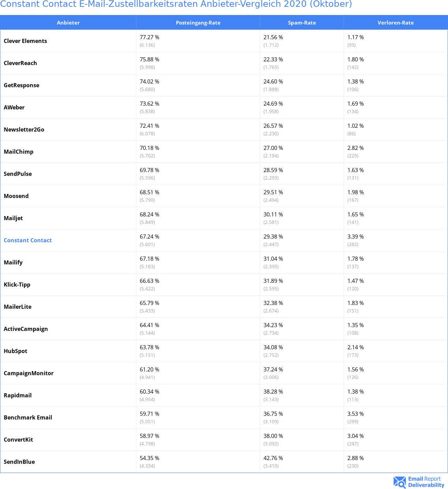Click the Email Report Deliverability logo icon
448x489 pixels.
point(400,482)
